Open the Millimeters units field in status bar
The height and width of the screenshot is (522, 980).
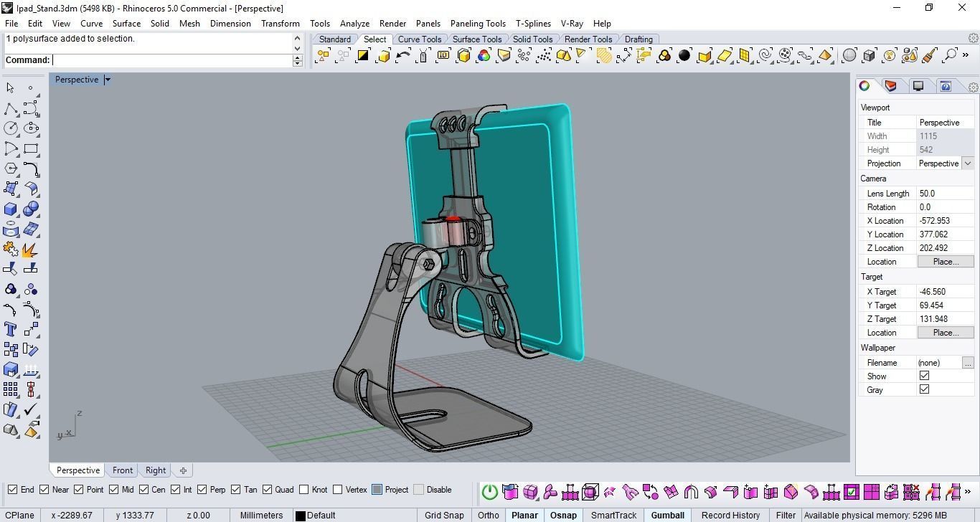coord(261,515)
